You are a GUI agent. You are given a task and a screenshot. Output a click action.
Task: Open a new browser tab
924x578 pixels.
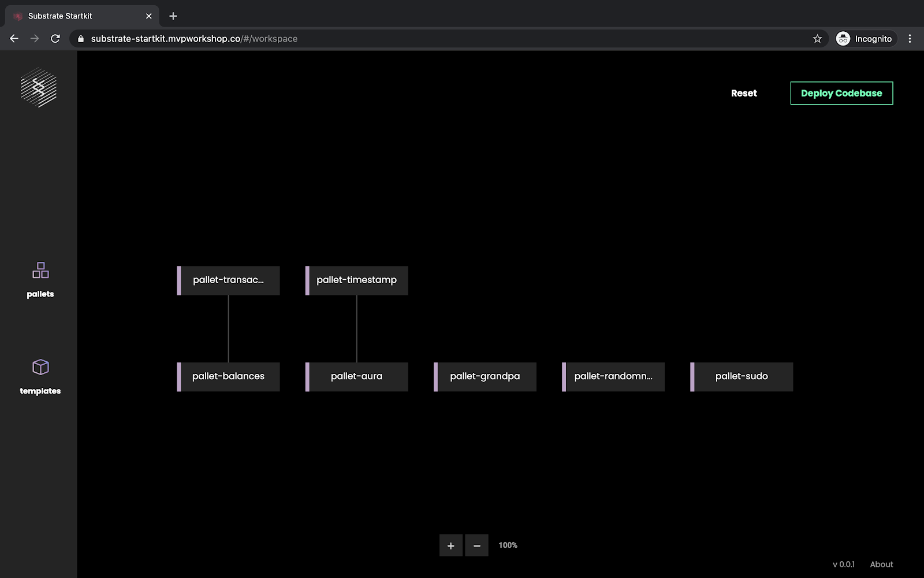pos(173,16)
